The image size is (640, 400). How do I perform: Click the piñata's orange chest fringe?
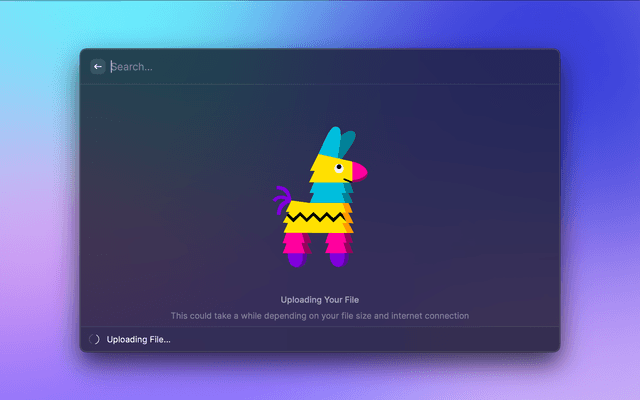pos(348,217)
